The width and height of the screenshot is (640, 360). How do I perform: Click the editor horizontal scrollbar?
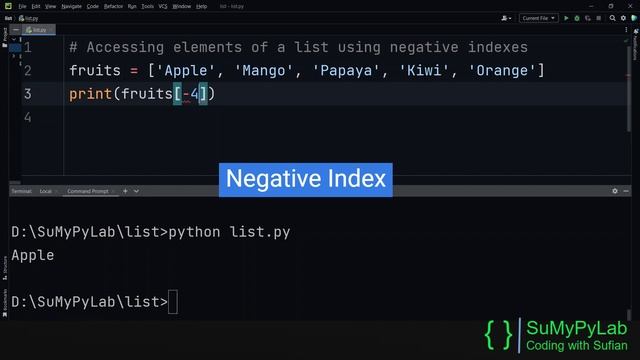(15, 182)
